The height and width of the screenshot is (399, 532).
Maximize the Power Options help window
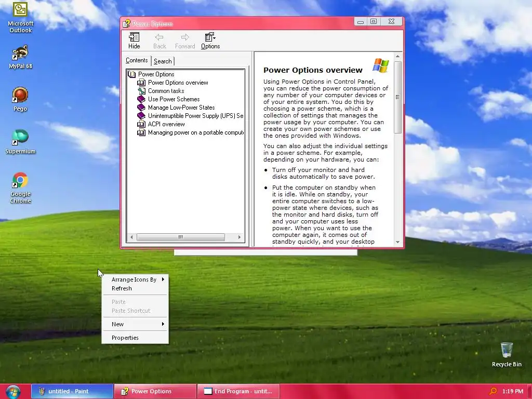[374, 21]
